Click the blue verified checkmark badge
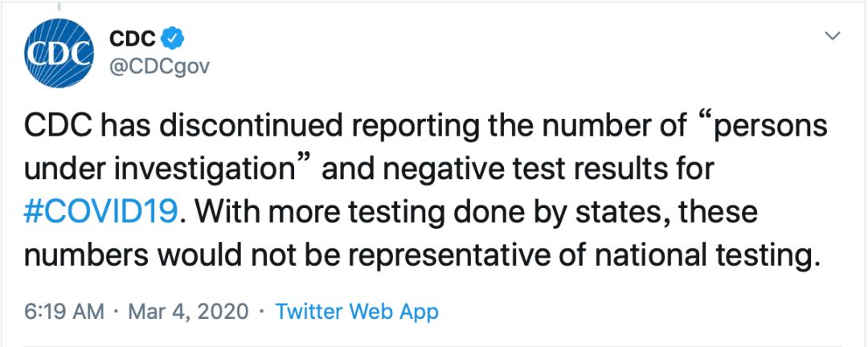 click(174, 36)
